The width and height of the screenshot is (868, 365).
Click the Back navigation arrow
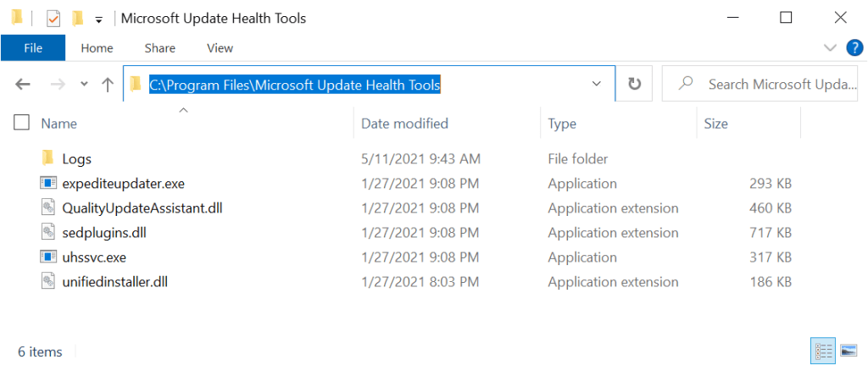pyautogui.click(x=23, y=84)
